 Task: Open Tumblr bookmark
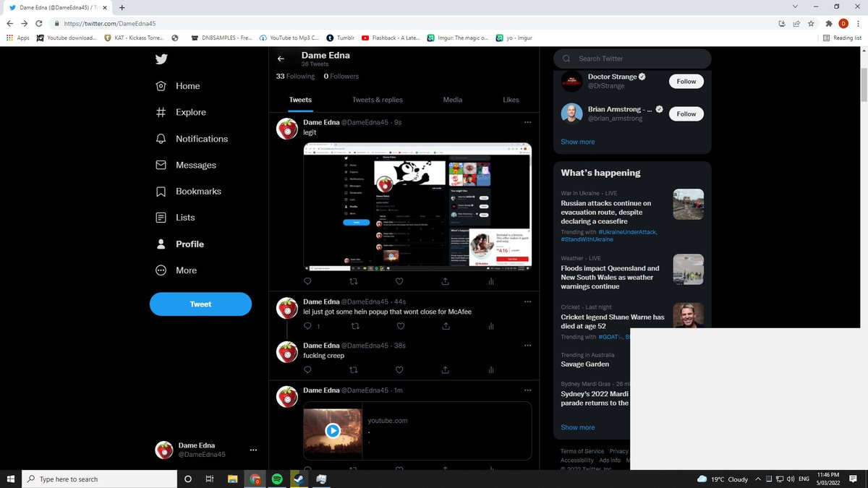click(x=340, y=38)
